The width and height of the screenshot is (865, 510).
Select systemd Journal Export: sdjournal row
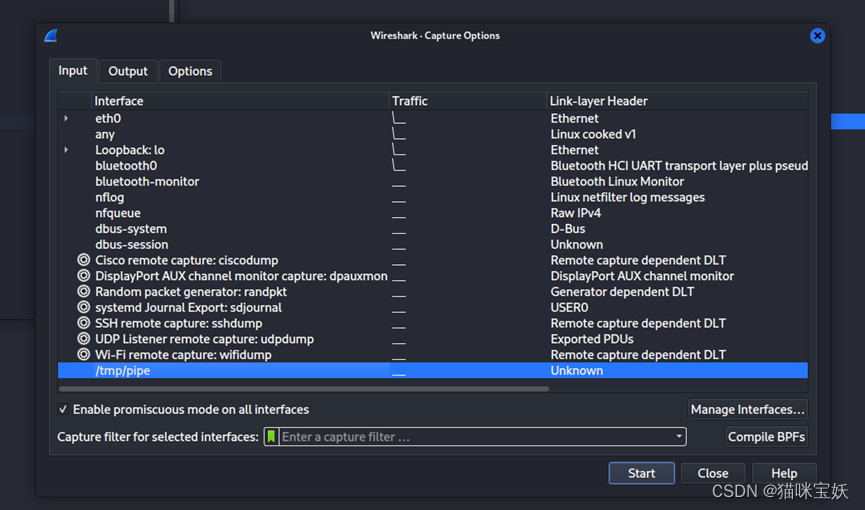point(432,307)
